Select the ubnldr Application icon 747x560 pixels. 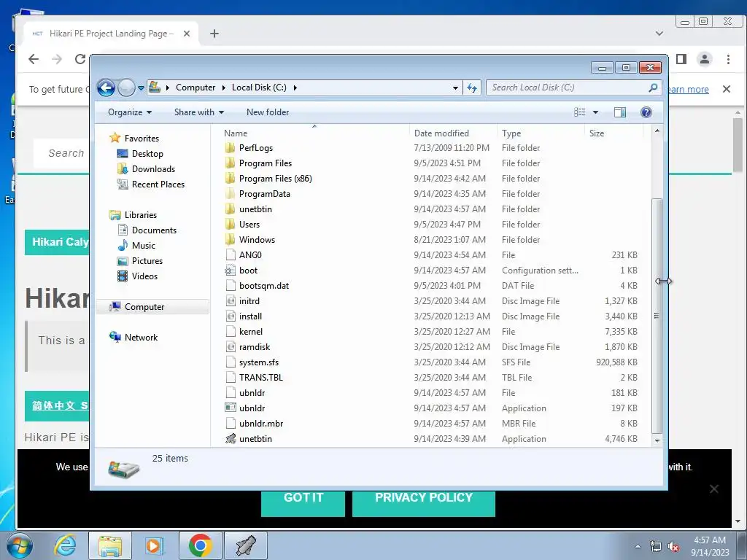click(230, 408)
